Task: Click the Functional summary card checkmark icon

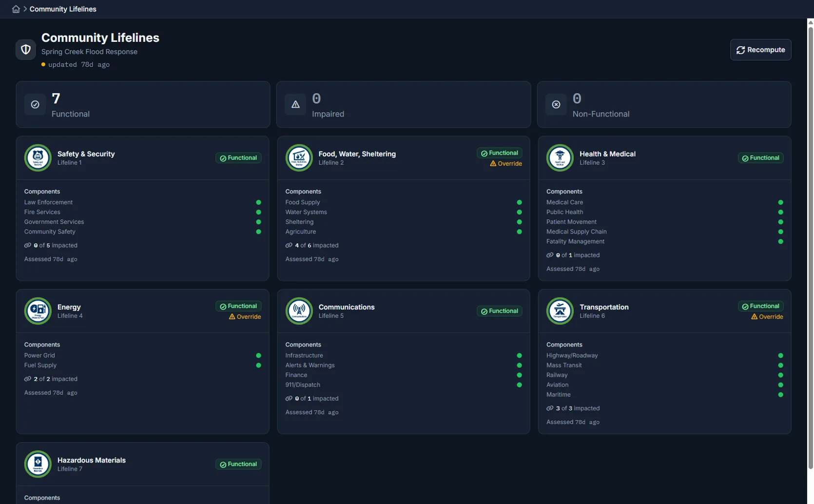Action: pos(35,104)
